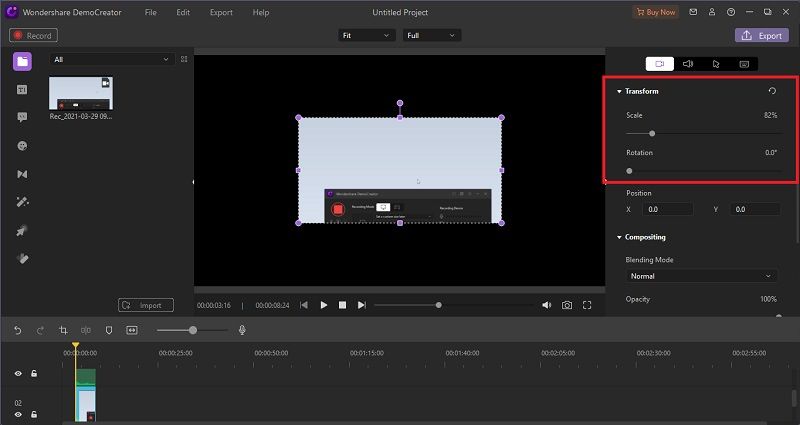Start voiceover with microphone icon
This screenshot has height=425, width=800.
[x=242, y=330]
